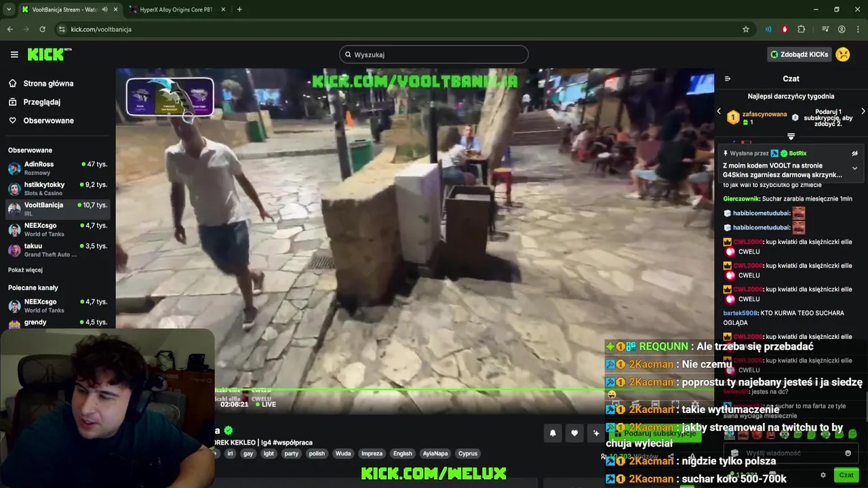This screenshot has height=488, width=868.
Task: Open the user avatar menu
Action: pyautogui.click(x=843, y=54)
